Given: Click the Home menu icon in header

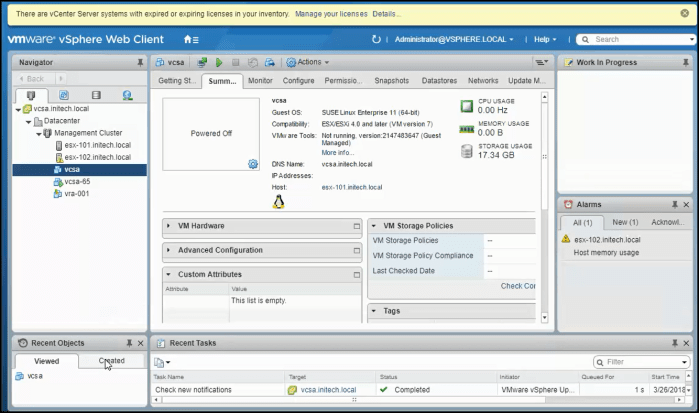Looking at the screenshot, I should click(x=190, y=39).
